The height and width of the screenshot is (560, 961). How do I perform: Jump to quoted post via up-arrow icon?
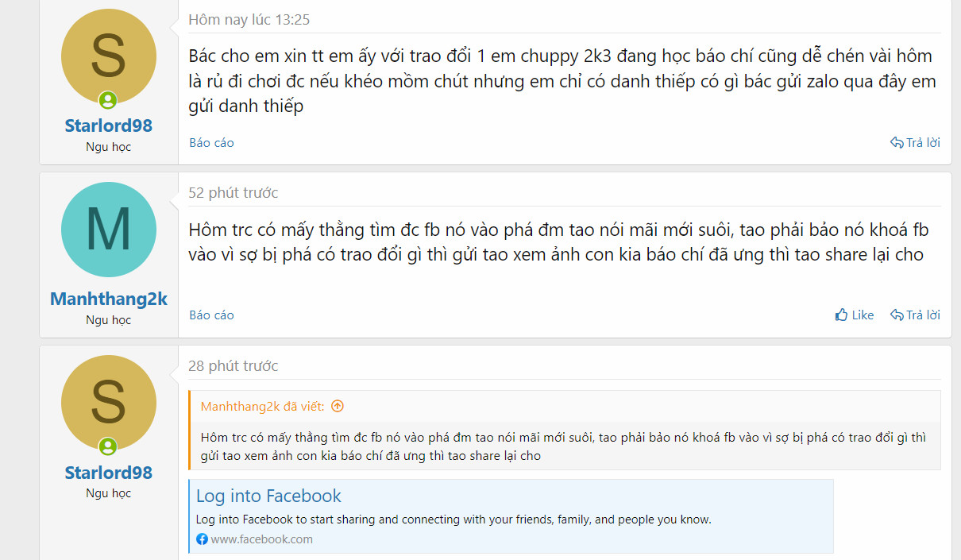338,406
